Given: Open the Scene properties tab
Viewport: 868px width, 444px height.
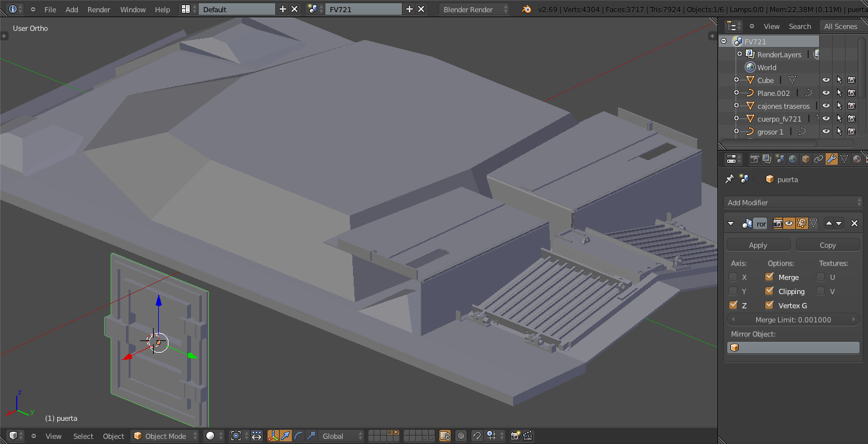Looking at the screenshot, I should click(780, 159).
